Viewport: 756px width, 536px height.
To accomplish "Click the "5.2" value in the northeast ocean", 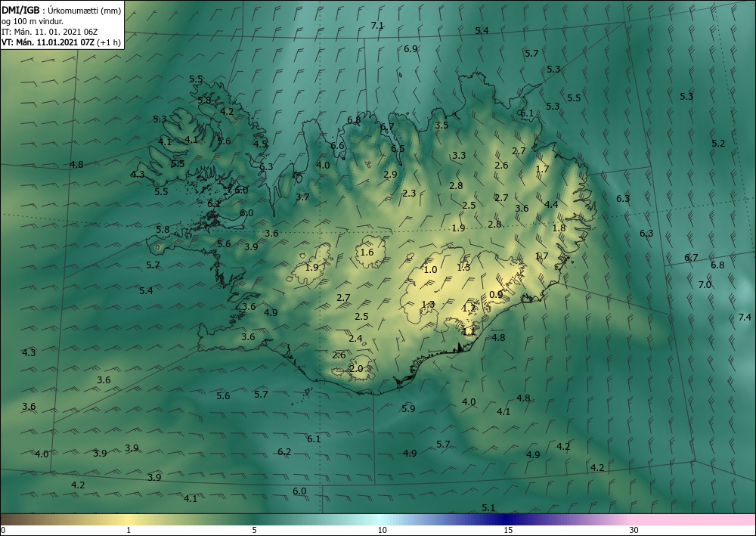I will pos(718,143).
